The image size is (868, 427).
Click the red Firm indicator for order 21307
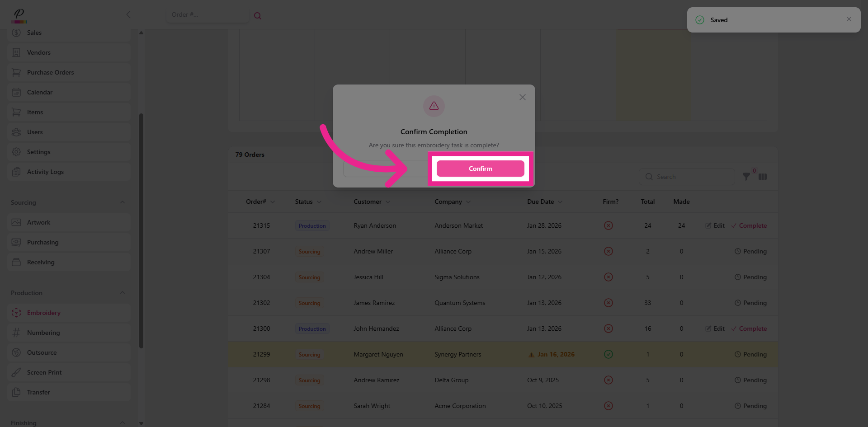(608, 251)
